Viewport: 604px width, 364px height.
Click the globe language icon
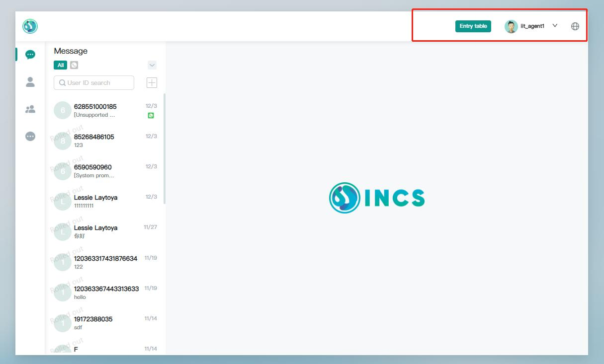tap(575, 26)
